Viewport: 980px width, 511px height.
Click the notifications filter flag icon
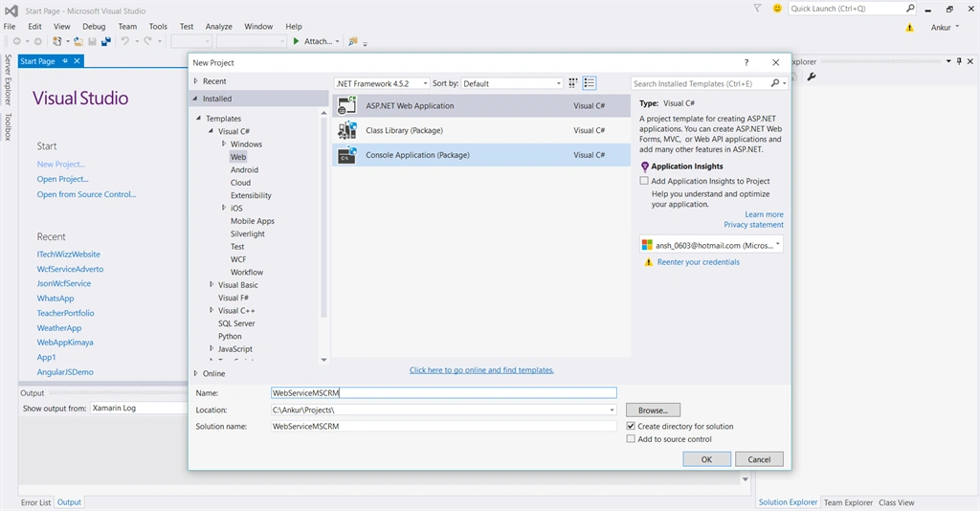click(758, 8)
